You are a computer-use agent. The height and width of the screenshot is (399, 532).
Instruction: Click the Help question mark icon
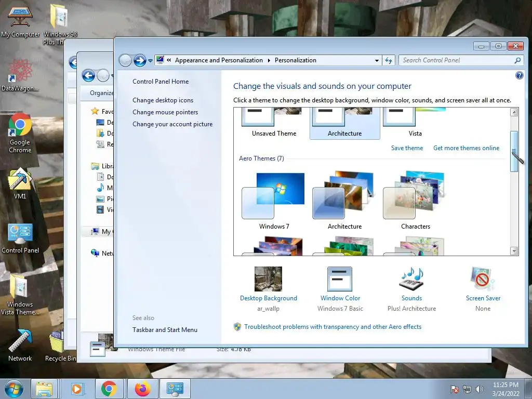tap(519, 75)
